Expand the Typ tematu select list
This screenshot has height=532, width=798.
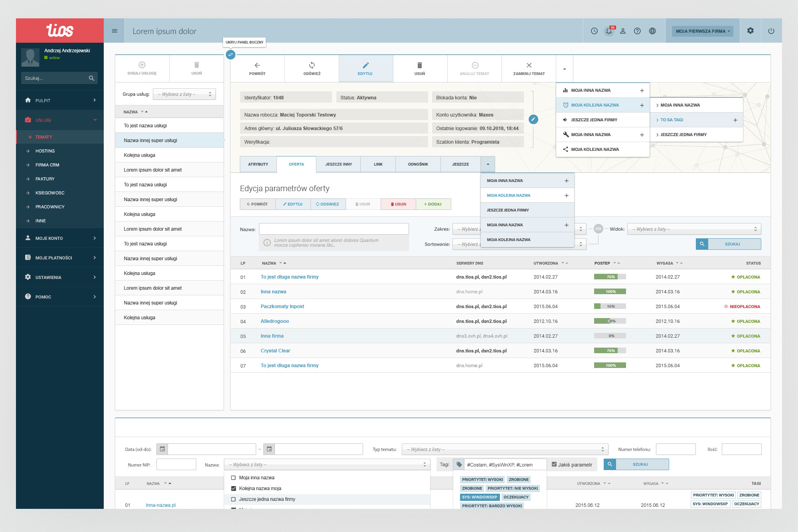(x=505, y=449)
